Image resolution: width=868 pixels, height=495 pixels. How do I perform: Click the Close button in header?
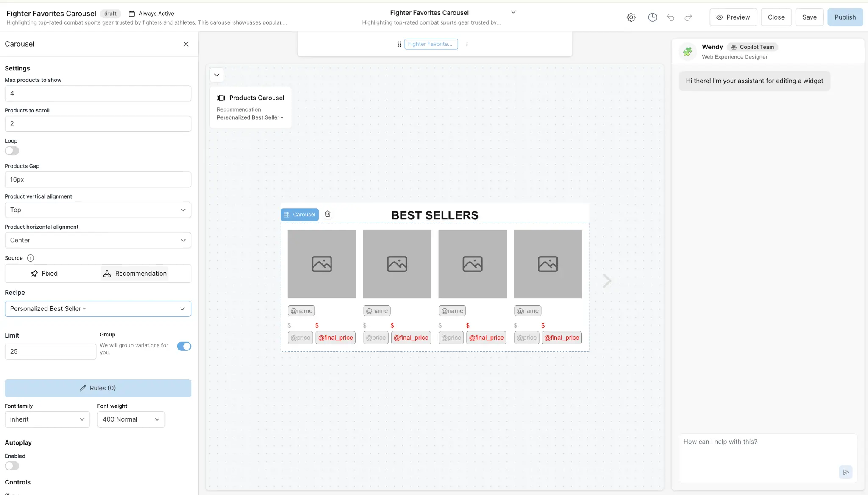click(776, 17)
